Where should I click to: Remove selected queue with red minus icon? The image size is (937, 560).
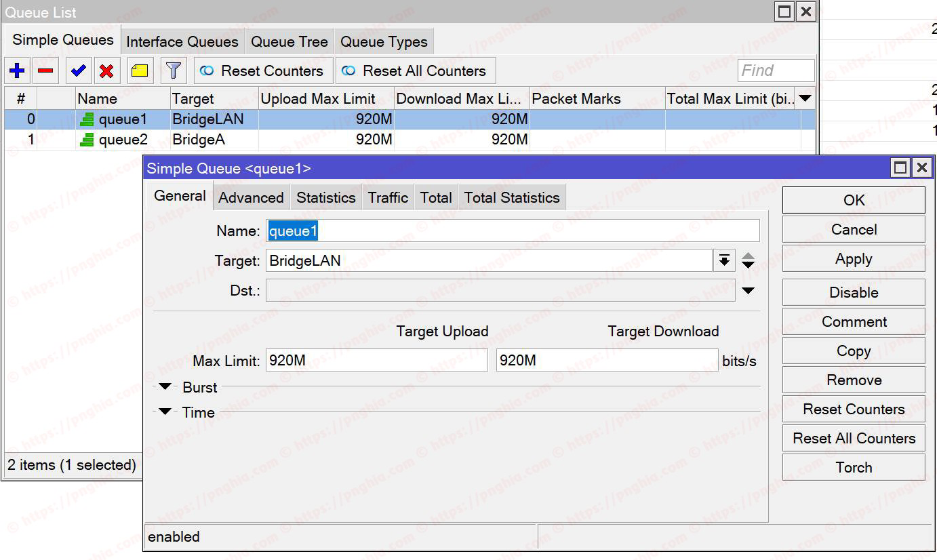[x=46, y=71]
